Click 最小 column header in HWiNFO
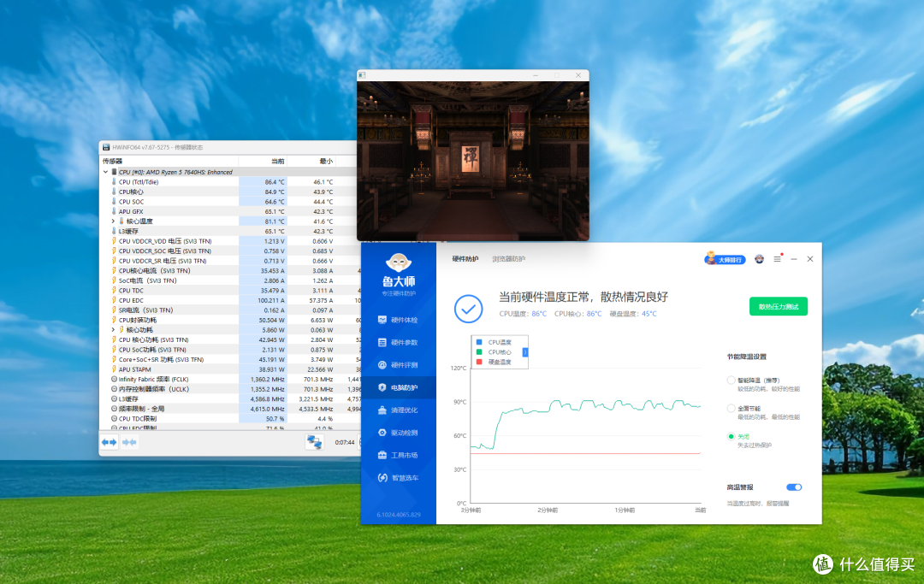The width and height of the screenshot is (924, 584). (x=326, y=161)
